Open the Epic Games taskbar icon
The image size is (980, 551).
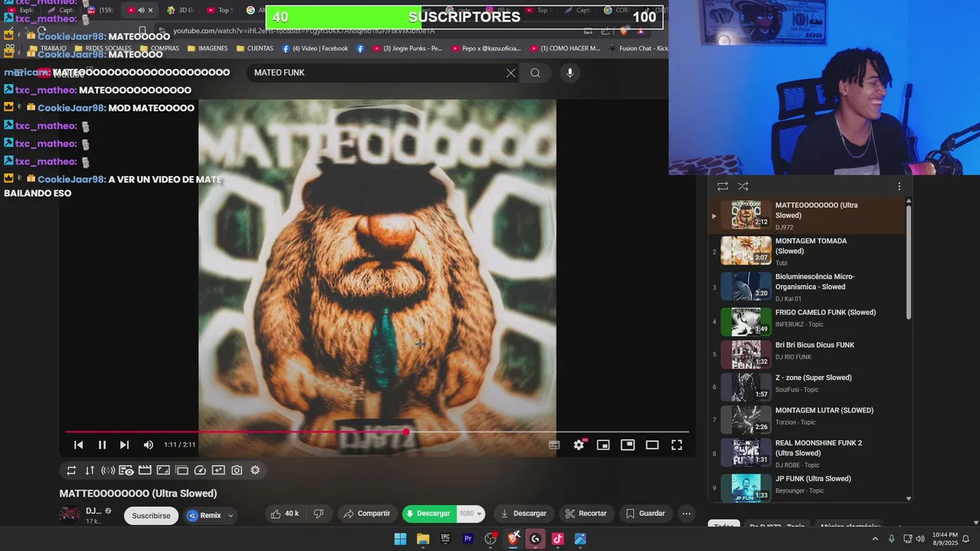coord(446,539)
